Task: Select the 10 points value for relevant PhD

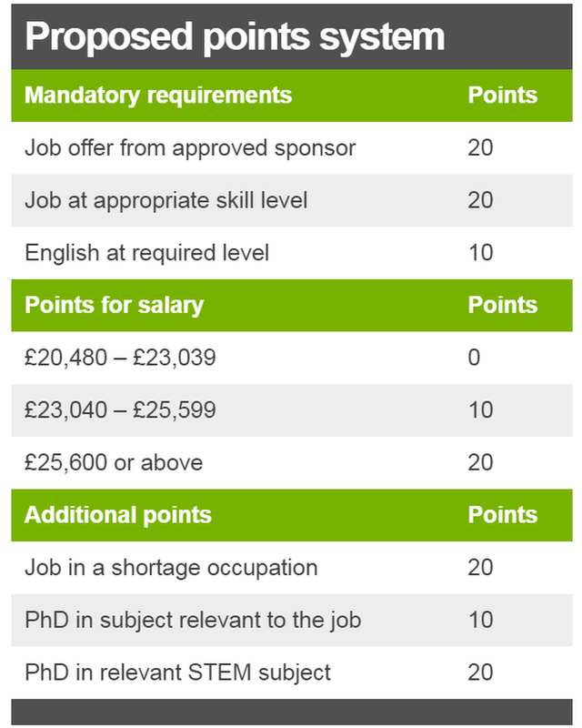Action: (480, 620)
